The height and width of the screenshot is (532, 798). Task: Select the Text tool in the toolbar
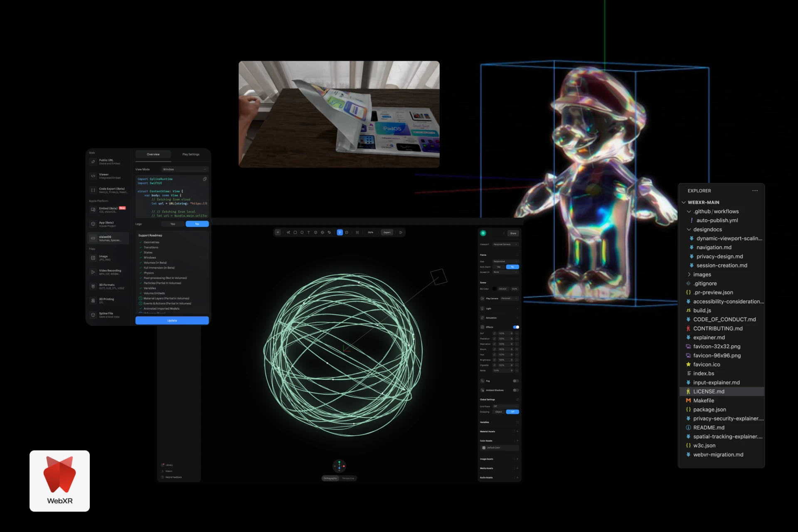(x=308, y=232)
